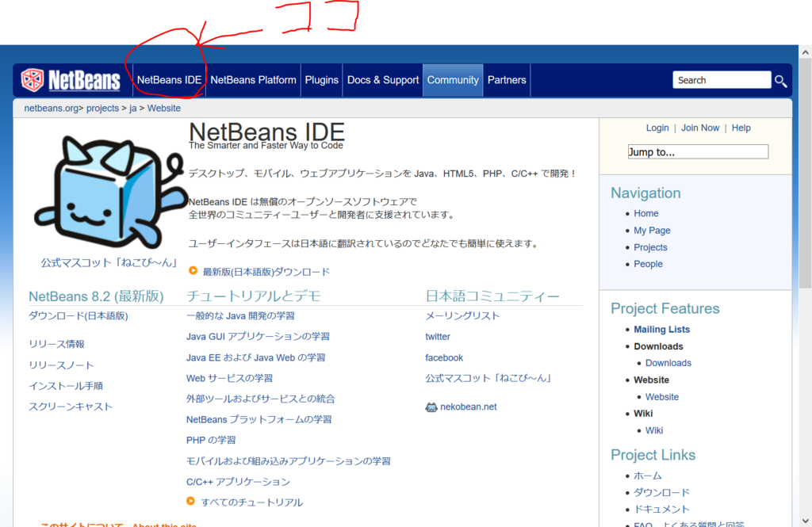Click すべてのチュートリアル link
812x527 pixels.
(x=251, y=502)
